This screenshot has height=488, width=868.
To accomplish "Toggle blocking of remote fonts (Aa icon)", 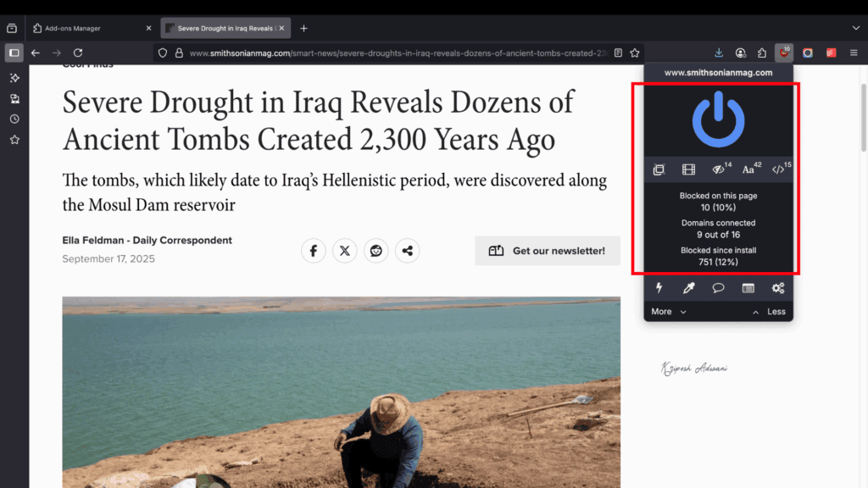I will [748, 169].
